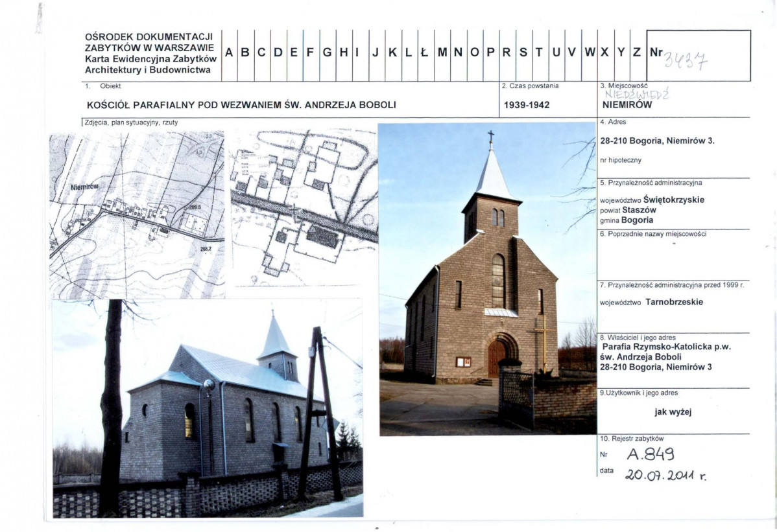This screenshot has width=777, height=532.
Task: Select the owner Parafia Rzymsko-Katolicka text
Action: pos(666,347)
